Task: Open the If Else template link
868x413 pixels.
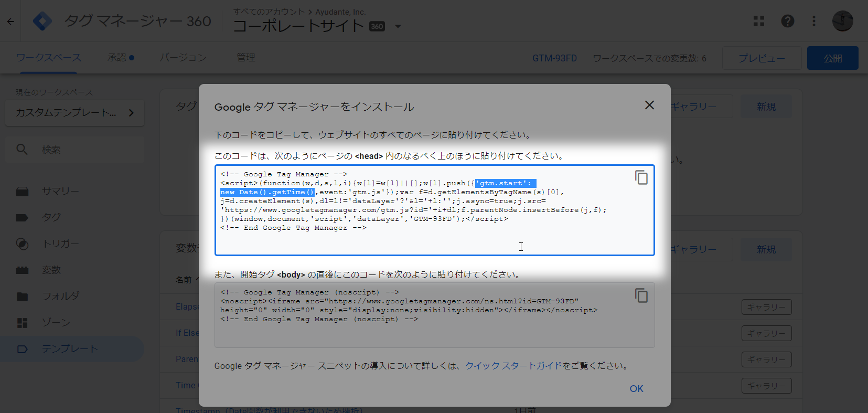Action: click(187, 333)
